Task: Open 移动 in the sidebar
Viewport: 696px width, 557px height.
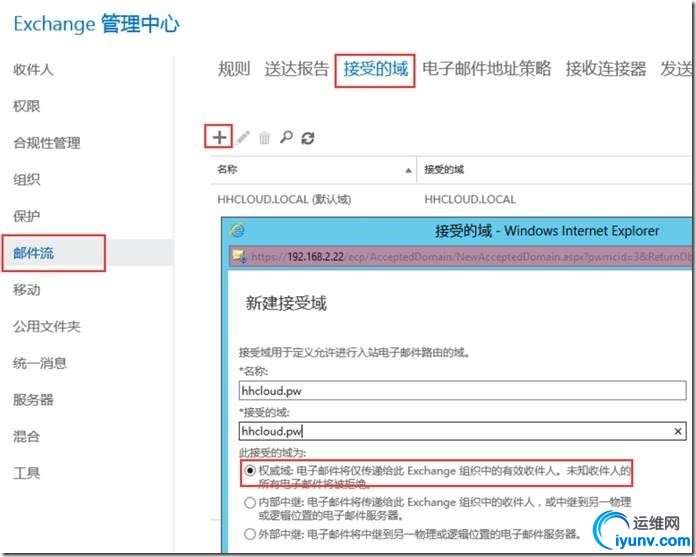Action: [27, 290]
